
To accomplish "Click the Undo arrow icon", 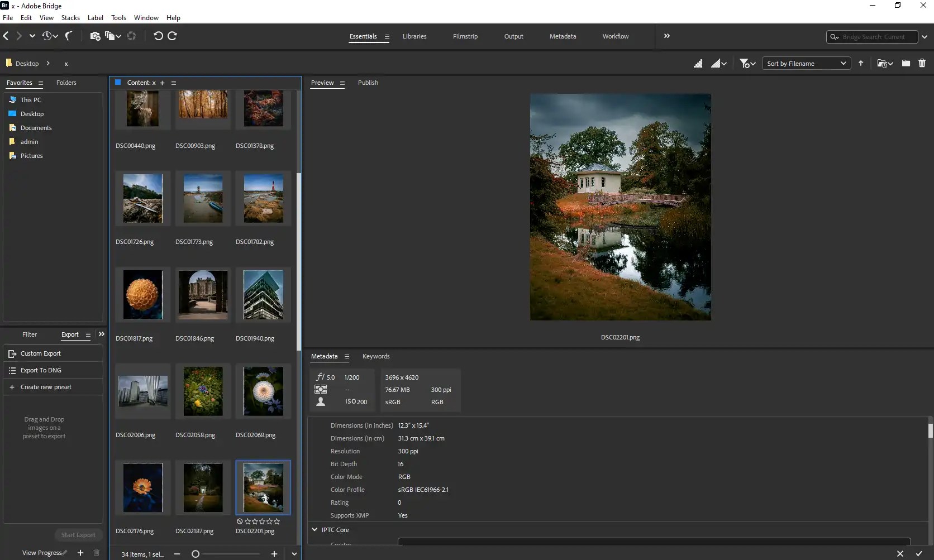I will point(158,36).
